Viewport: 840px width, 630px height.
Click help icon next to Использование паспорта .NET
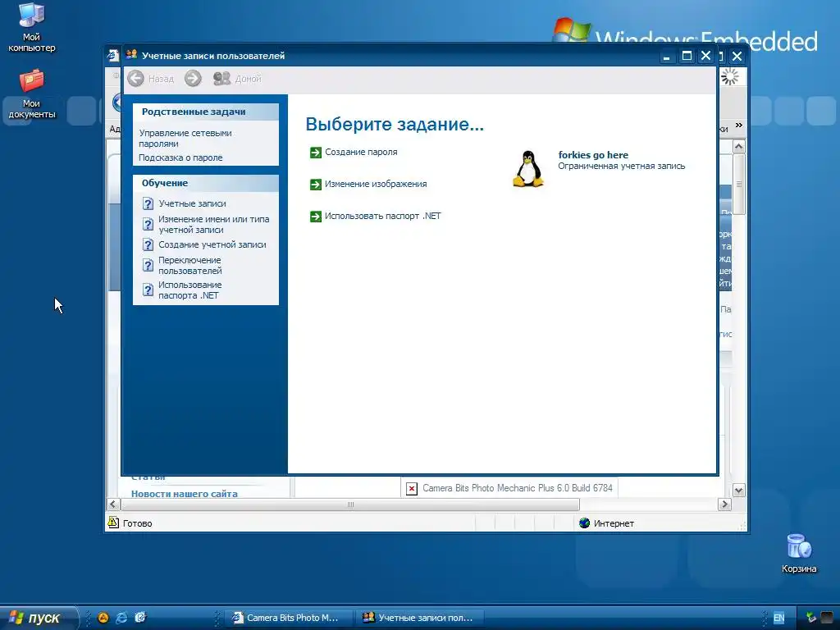coord(148,290)
